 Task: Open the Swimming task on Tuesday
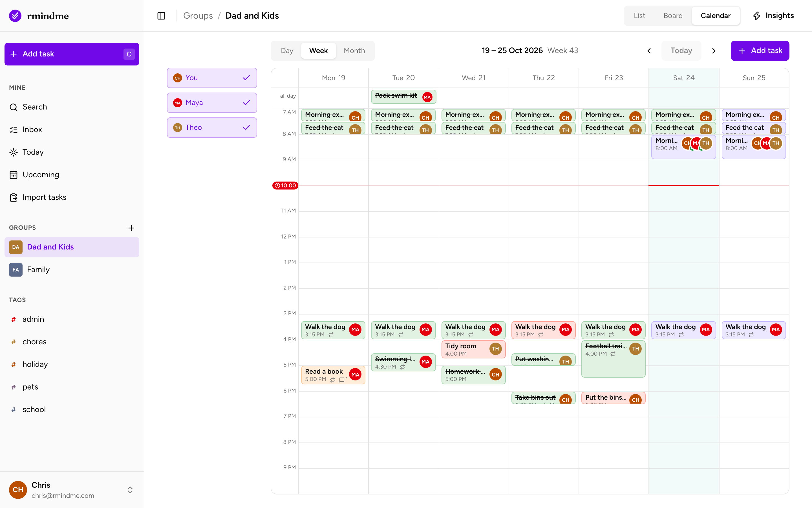click(403, 363)
